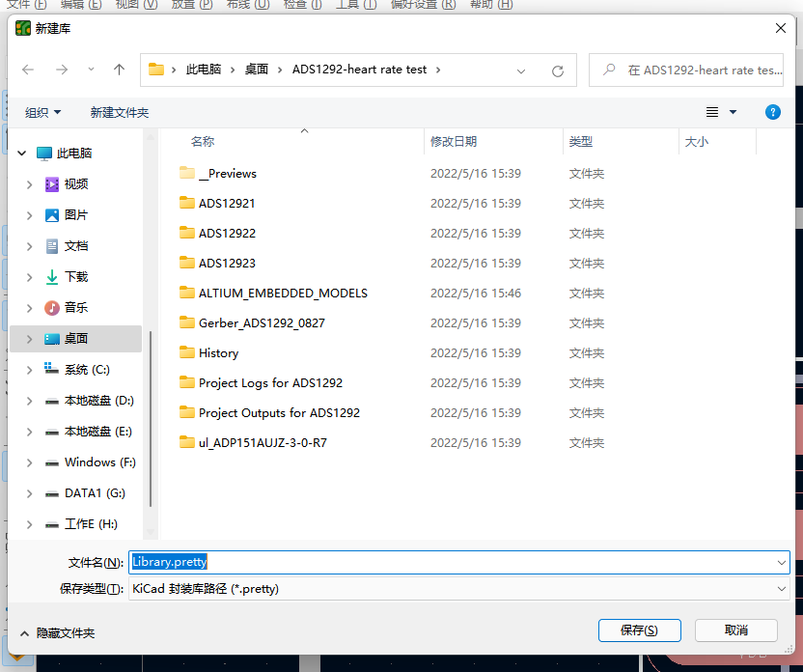Go back using the back arrow
The width and height of the screenshot is (803, 672).
click(28, 70)
